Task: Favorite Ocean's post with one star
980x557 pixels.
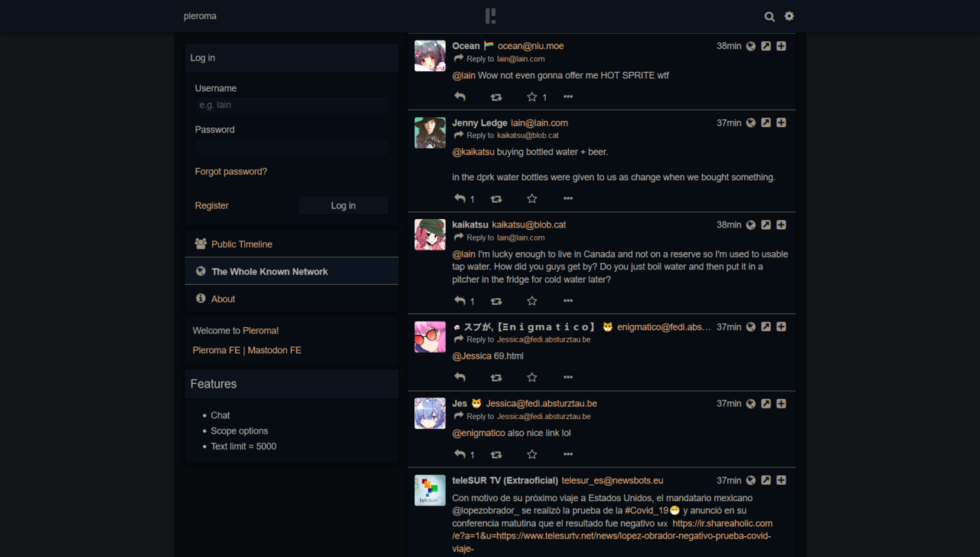Action: pyautogui.click(x=532, y=97)
